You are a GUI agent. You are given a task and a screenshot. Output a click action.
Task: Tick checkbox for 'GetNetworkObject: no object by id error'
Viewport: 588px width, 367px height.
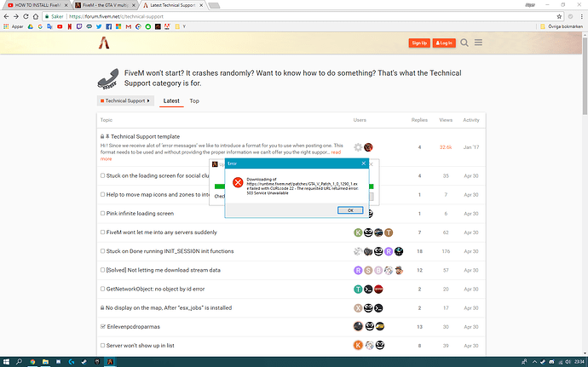coord(103,289)
